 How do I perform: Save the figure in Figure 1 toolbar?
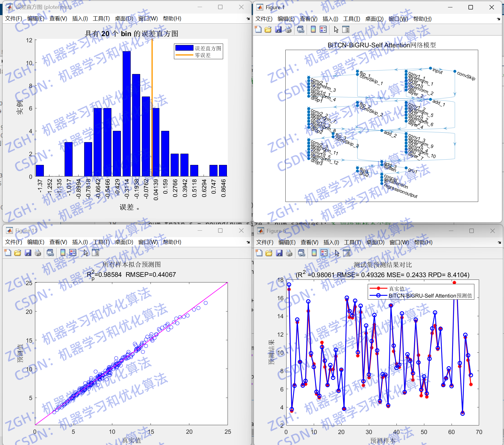click(278, 29)
